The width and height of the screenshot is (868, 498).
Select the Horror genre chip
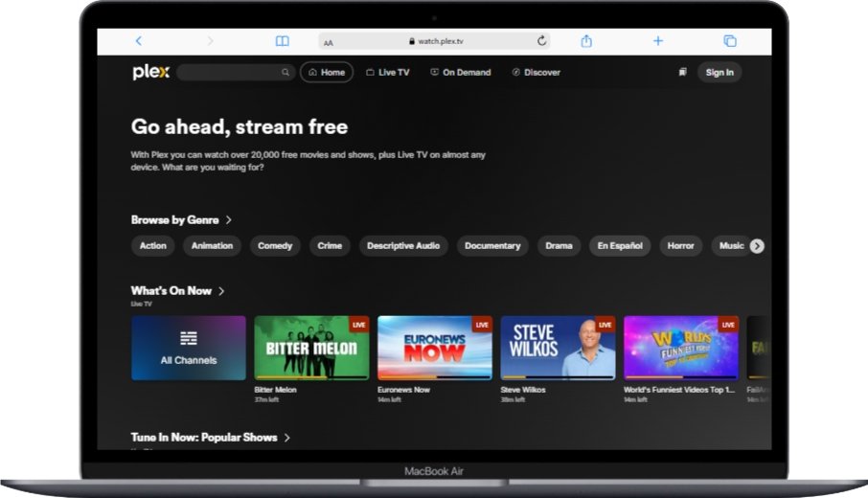coord(681,246)
